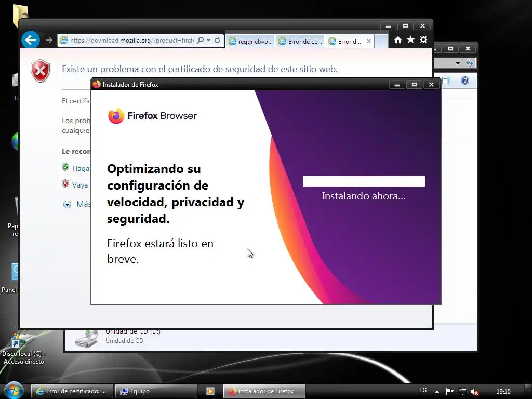The width and height of the screenshot is (532, 399).
Task: Open the Windows Start orb
Action: (x=14, y=391)
